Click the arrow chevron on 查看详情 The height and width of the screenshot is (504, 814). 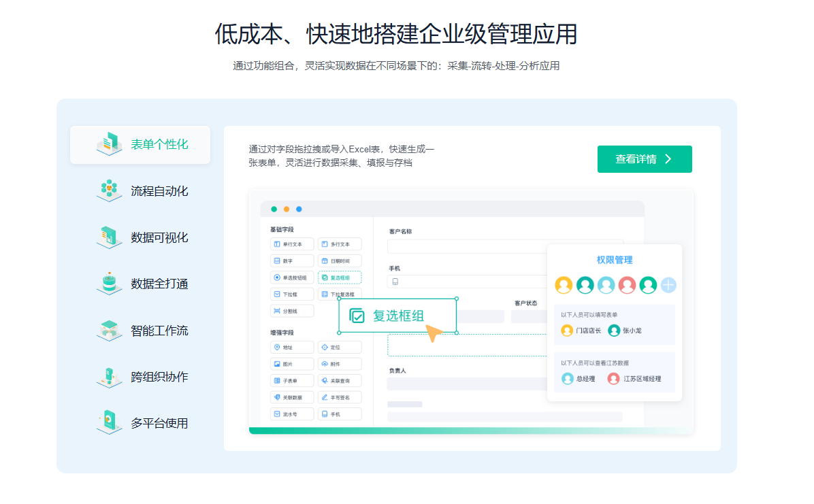click(x=668, y=159)
